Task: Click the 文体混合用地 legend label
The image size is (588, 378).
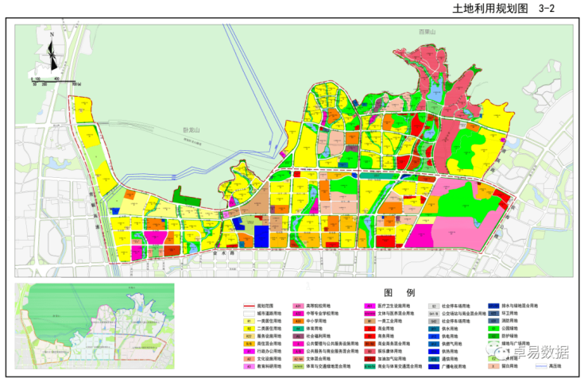Action: [x=319, y=359]
